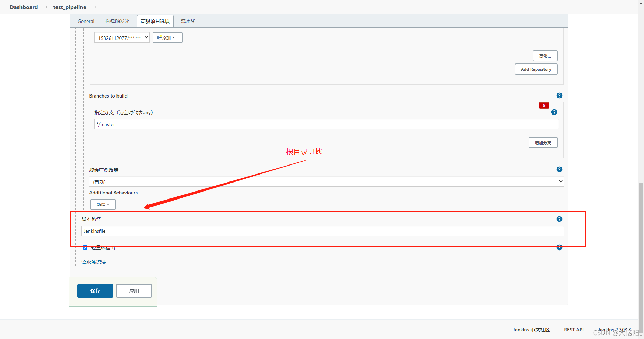Open Jenkins 中文社区 footer link
The height and width of the screenshot is (339, 644).
pyautogui.click(x=531, y=330)
